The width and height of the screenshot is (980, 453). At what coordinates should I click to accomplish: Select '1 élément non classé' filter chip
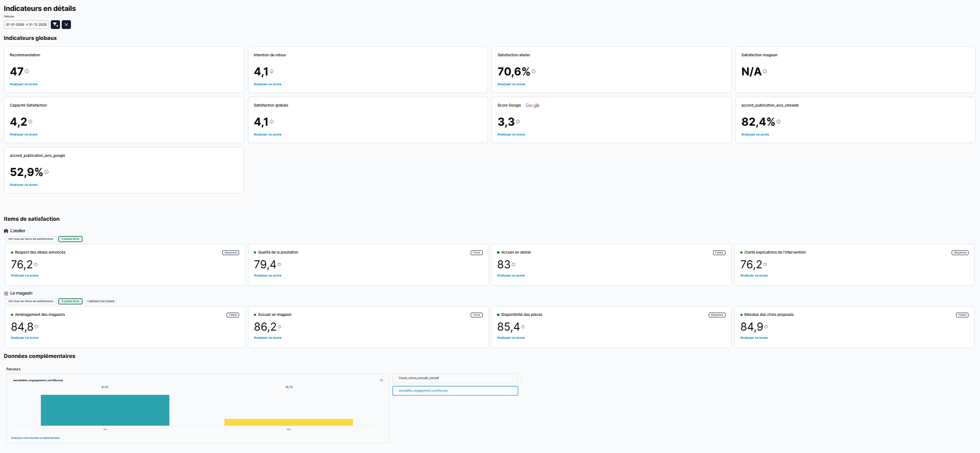pyautogui.click(x=101, y=301)
